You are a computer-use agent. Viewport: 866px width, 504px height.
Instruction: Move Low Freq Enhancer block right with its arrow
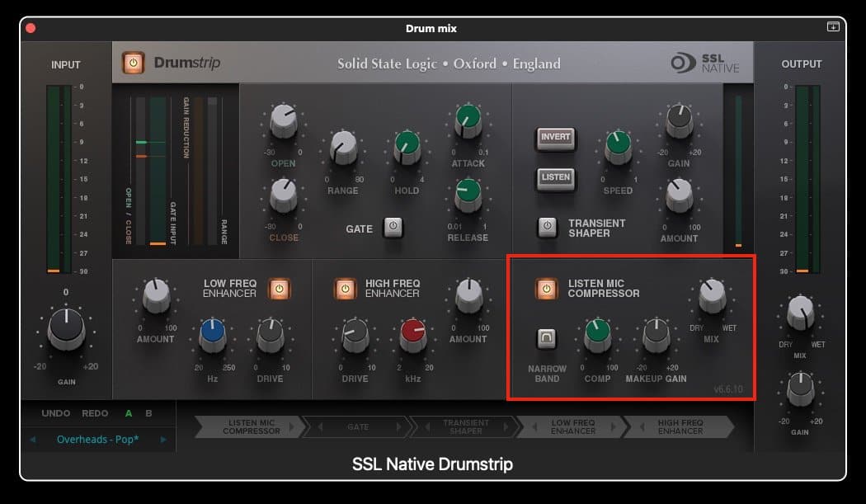[613, 426]
